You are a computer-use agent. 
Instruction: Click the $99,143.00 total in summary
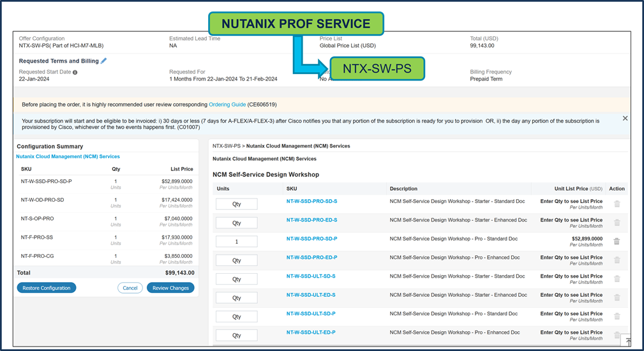coord(180,273)
